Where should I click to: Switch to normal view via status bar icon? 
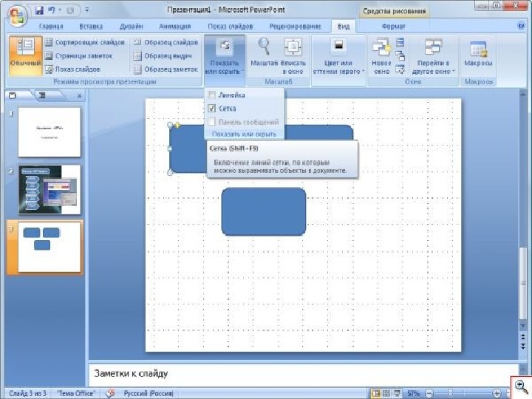pyautogui.click(x=375, y=394)
